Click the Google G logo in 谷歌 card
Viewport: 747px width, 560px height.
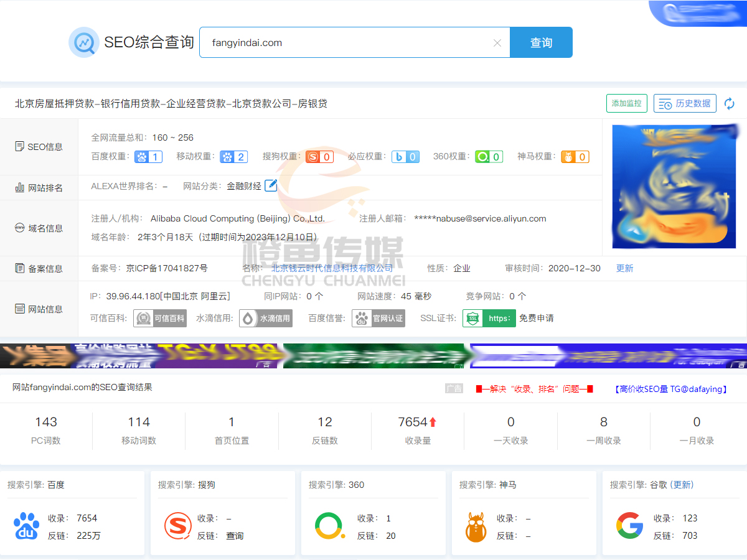coord(630,526)
